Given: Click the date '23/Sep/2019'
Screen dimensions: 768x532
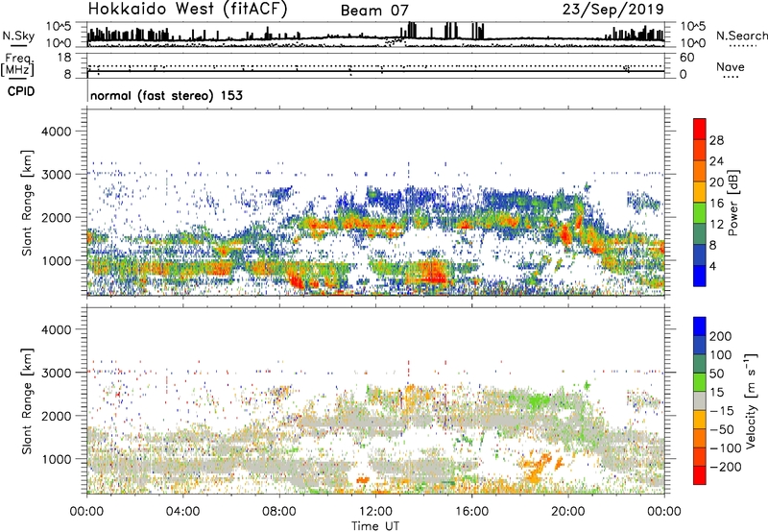Looking at the screenshot, I should click(x=612, y=10).
